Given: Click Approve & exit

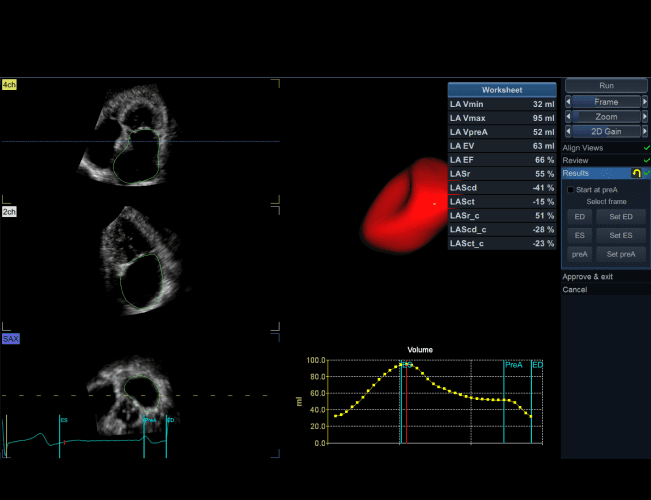Looking at the screenshot, I should pos(588,276).
